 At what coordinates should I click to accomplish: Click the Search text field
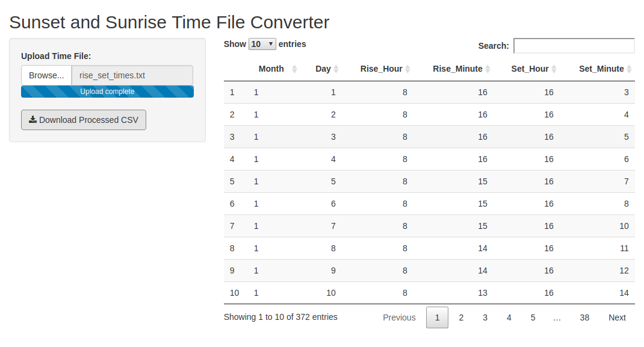pyautogui.click(x=574, y=46)
